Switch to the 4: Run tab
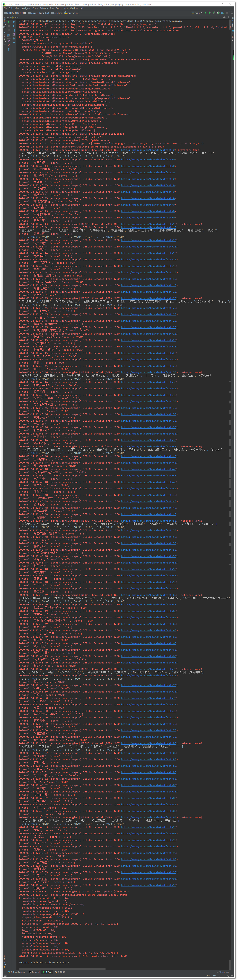Viewport: 237px width, 980px height. (47, 972)
